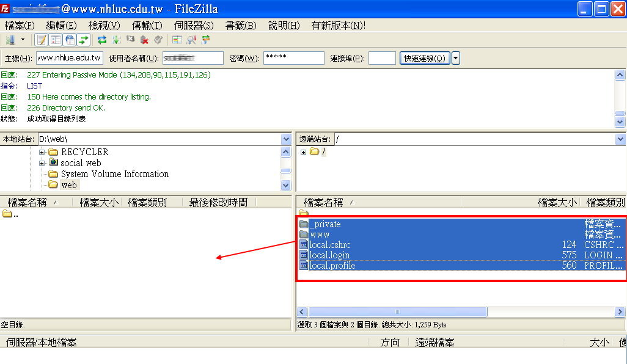Image resolution: width=627 pixels, height=364 pixels.
Task: Open the 伺服器(S) menu
Action: (x=194, y=25)
